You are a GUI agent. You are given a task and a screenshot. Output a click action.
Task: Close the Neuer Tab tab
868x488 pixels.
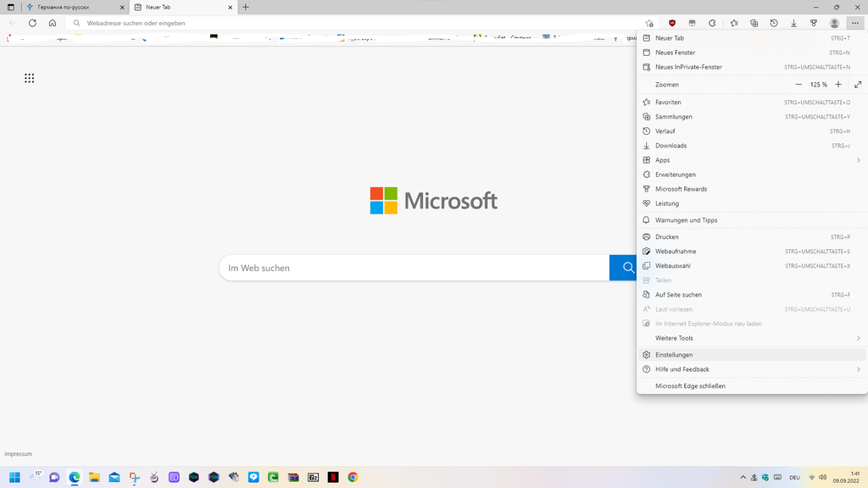231,7
